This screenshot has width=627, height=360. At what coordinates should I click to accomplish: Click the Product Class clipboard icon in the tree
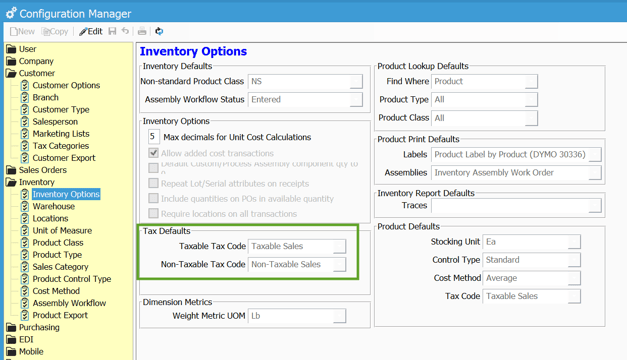[x=25, y=242]
